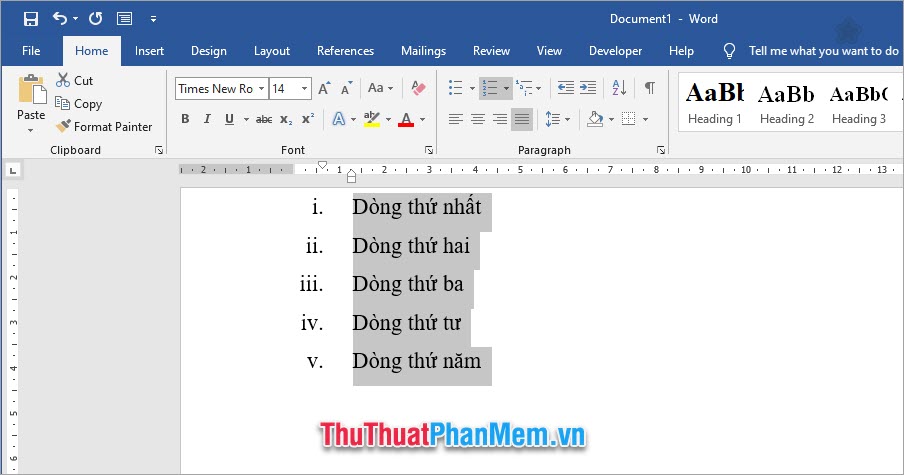Increase paragraph indent
Screen dimensions: 904x475
click(x=588, y=88)
